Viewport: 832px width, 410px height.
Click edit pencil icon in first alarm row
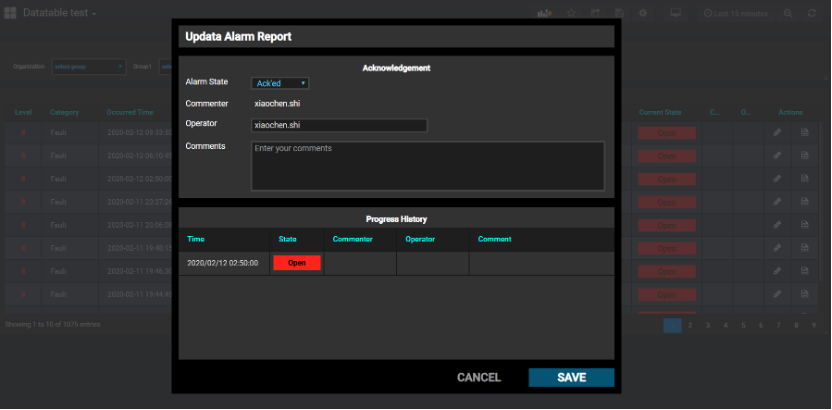(777, 132)
